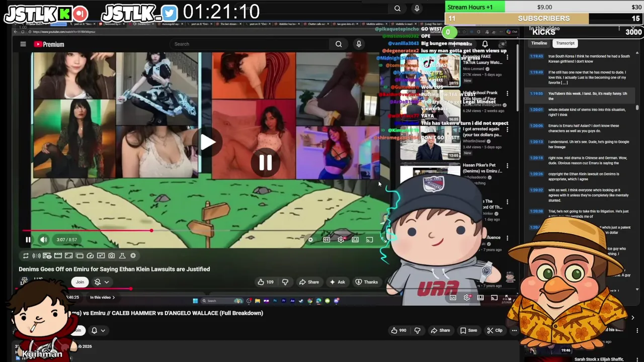This screenshot has height=362, width=644.
Task: Share the outer video
Action: [x=440, y=330]
